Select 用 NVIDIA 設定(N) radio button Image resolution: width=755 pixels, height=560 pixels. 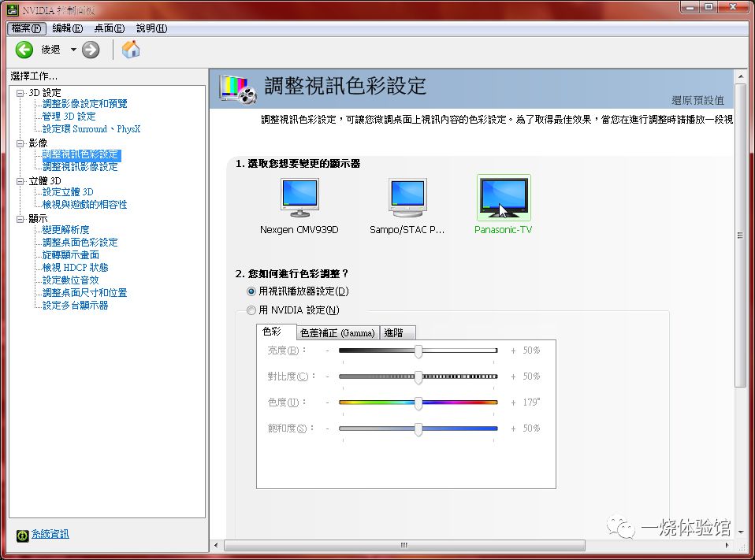pos(251,310)
